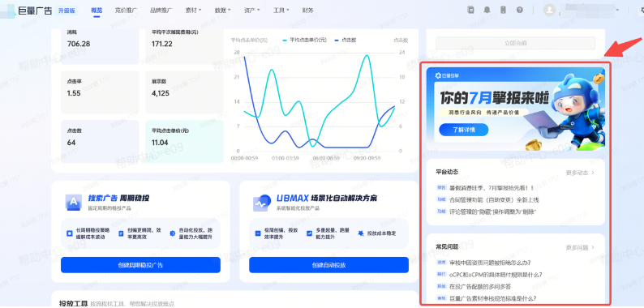The image size is (644, 308).
Task: Toggle 点击数 chart legend series
Action: click(346, 41)
